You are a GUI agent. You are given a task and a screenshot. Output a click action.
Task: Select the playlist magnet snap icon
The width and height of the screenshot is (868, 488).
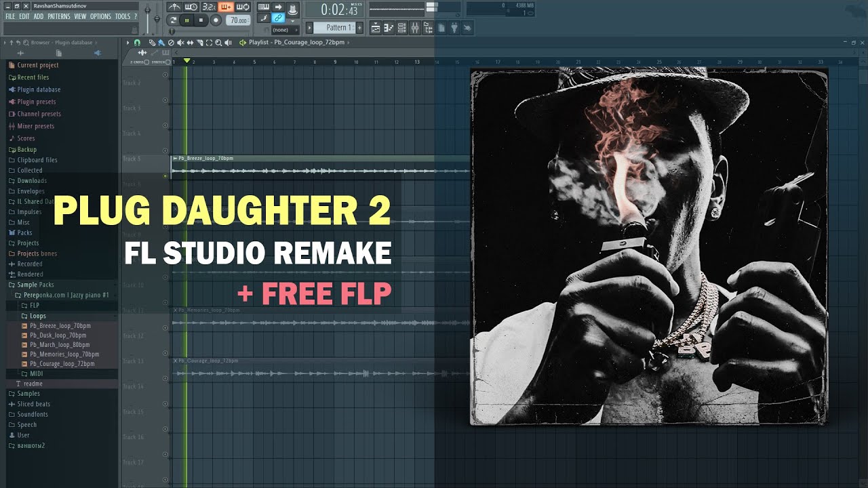137,42
